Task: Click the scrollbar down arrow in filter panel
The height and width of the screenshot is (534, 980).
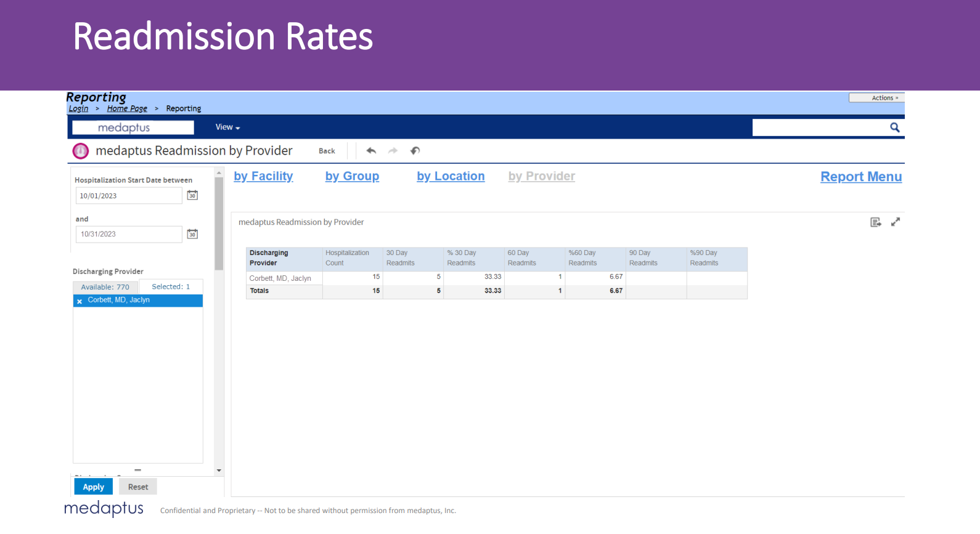Action: pos(219,471)
